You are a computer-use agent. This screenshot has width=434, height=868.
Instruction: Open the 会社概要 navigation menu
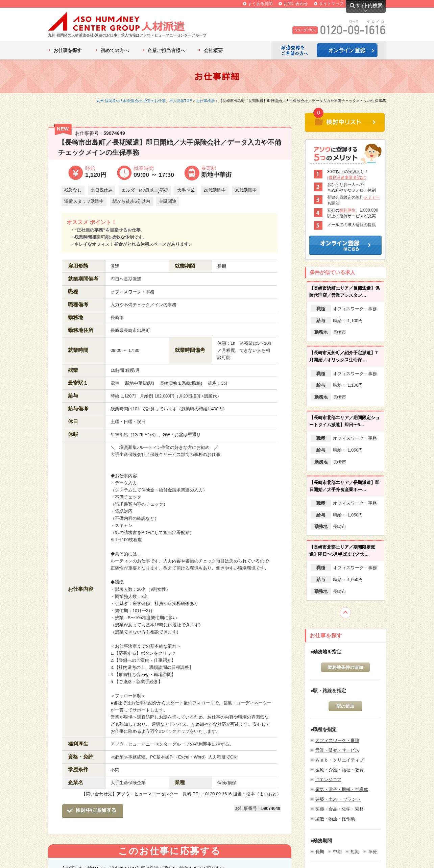pyautogui.click(x=211, y=50)
